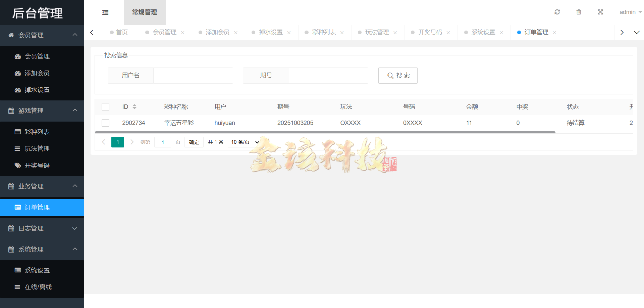Toggle the sidebar collapse icon
Image resolution: width=644 pixels, height=308 pixels.
105,12
